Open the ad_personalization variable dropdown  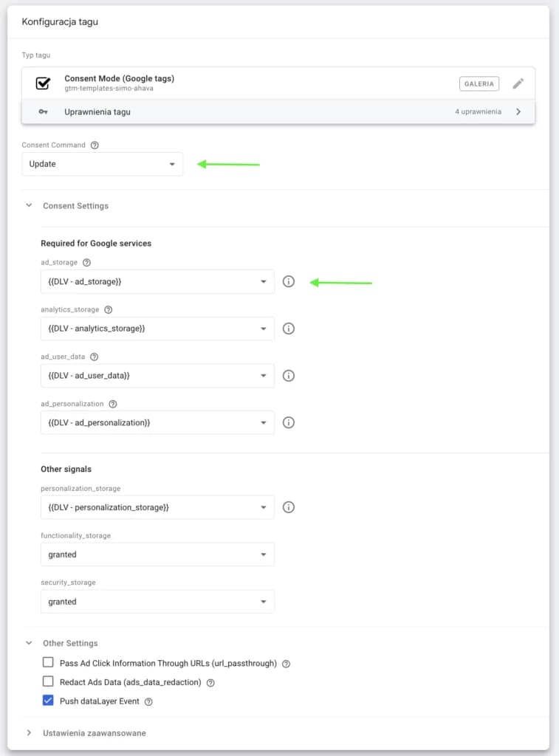[157, 422]
